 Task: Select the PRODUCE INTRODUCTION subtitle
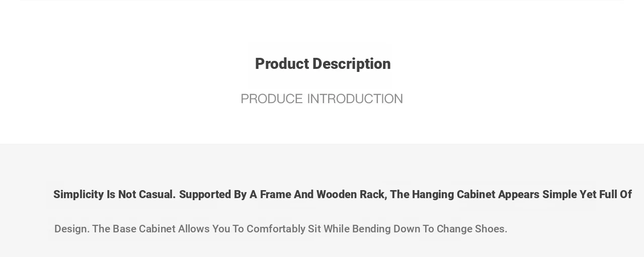pos(322,99)
